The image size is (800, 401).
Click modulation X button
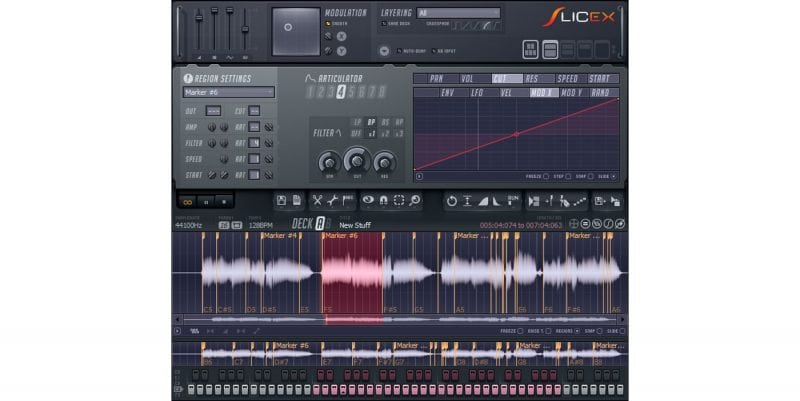click(x=341, y=36)
